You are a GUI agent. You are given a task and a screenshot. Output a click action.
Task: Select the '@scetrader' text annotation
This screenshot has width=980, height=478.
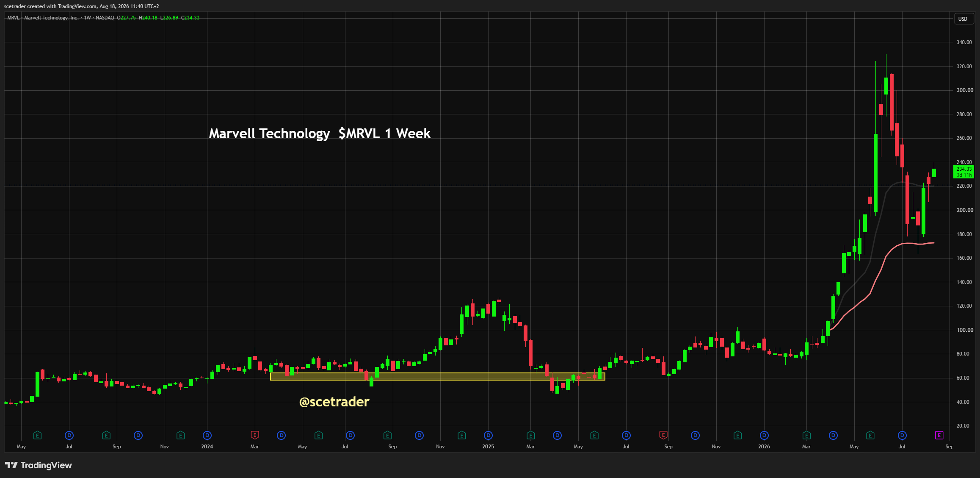pos(334,402)
